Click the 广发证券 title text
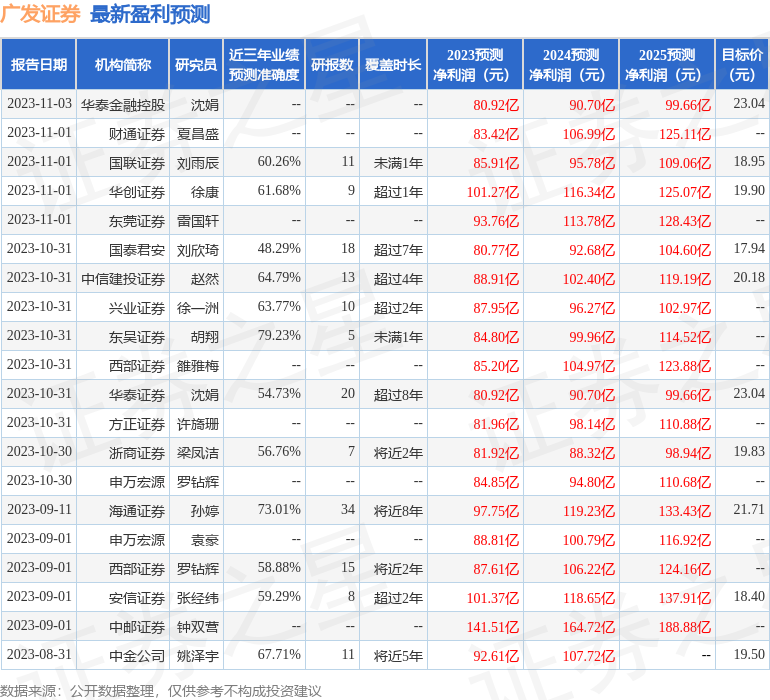Image resolution: width=770 pixels, height=700 pixels. (40, 14)
